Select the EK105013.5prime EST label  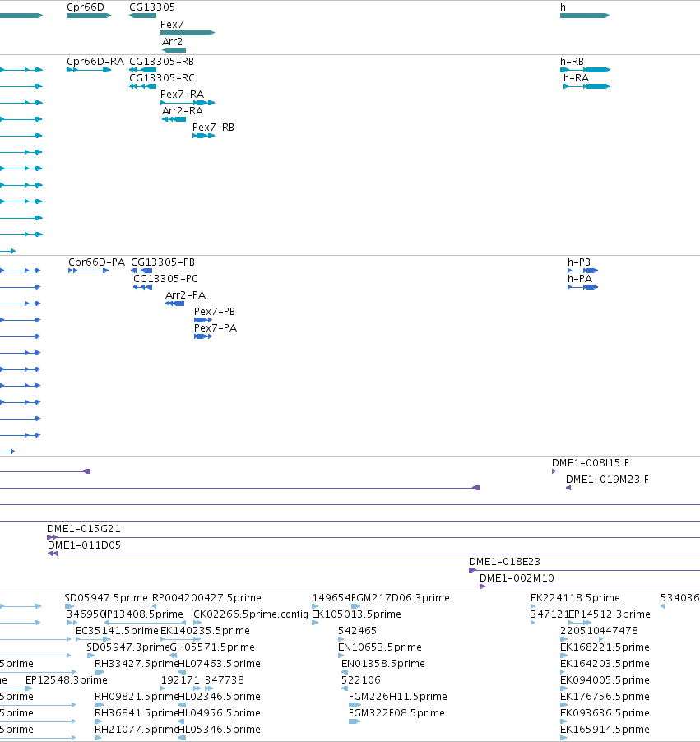[356, 614]
